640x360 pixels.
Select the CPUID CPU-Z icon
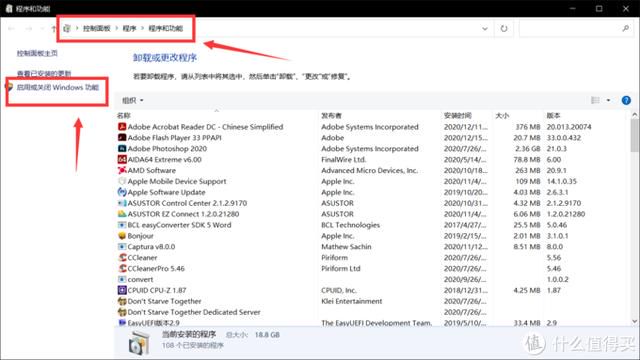click(x=122, y=290)
